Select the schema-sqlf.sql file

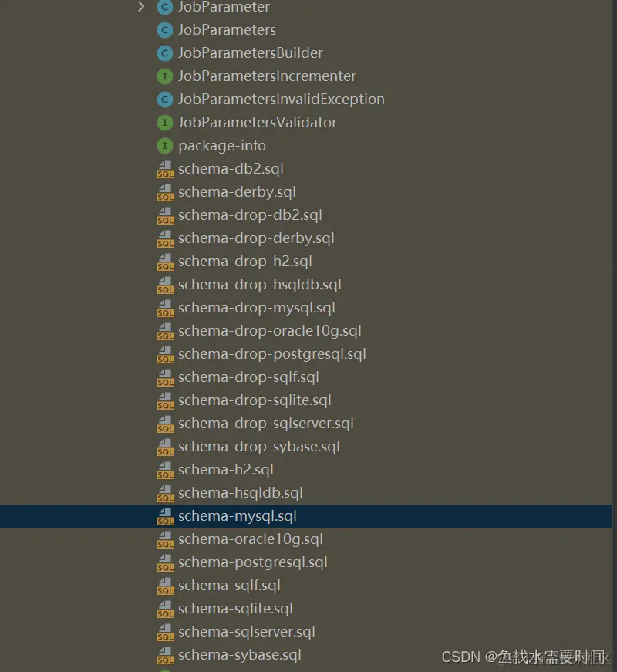(229, 586)
